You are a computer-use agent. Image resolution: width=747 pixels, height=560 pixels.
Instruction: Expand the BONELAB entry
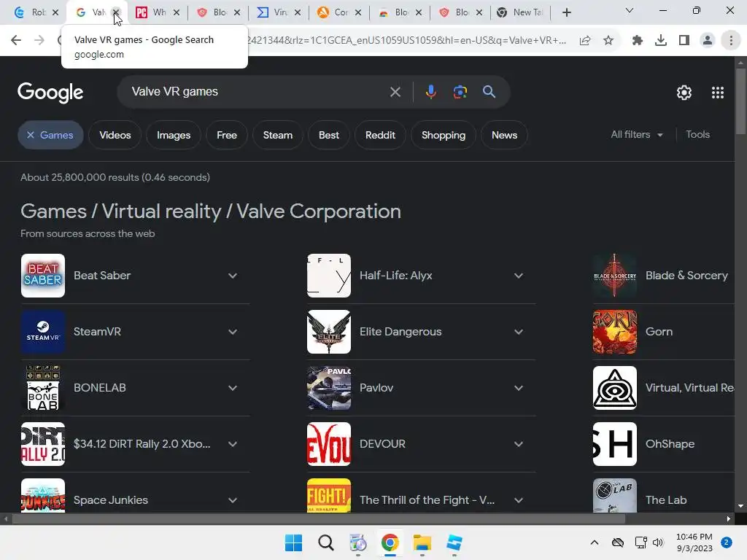tap(233, 388)
